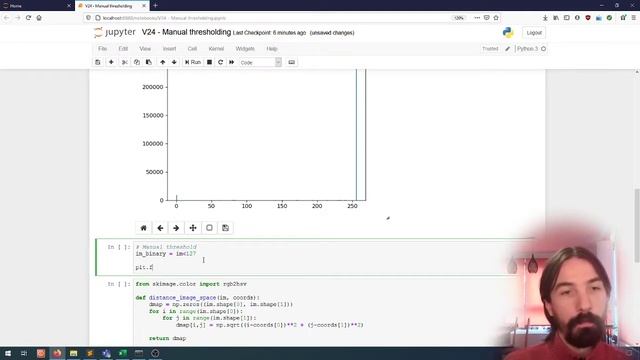This screenshot has width=640, height=360.
Task: Bookmark this page with star icon
Action: (496, 18)
